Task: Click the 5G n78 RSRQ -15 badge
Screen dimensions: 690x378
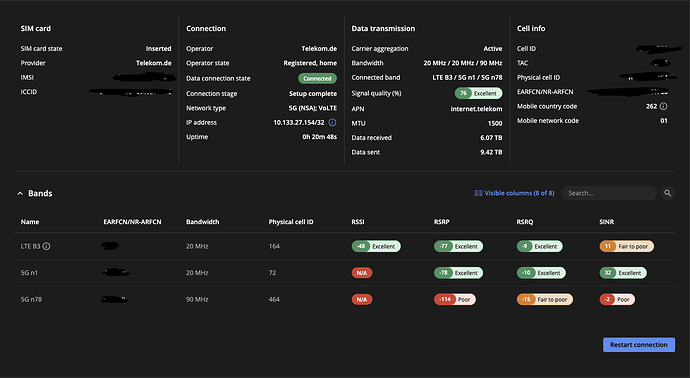Action: point(545,299)
